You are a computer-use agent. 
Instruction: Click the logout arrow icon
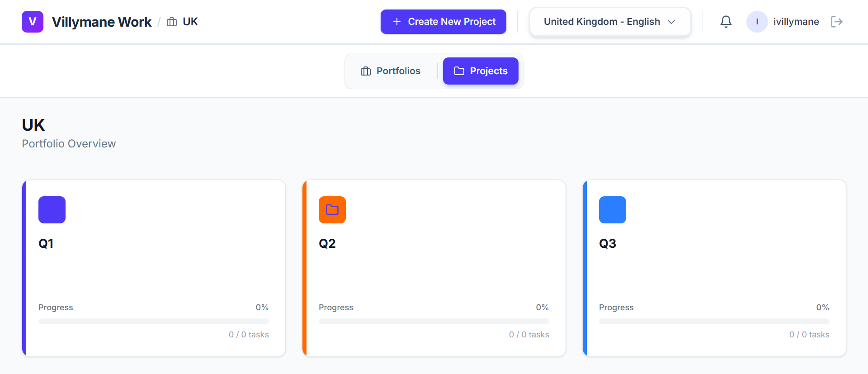(x=837, y=21)
